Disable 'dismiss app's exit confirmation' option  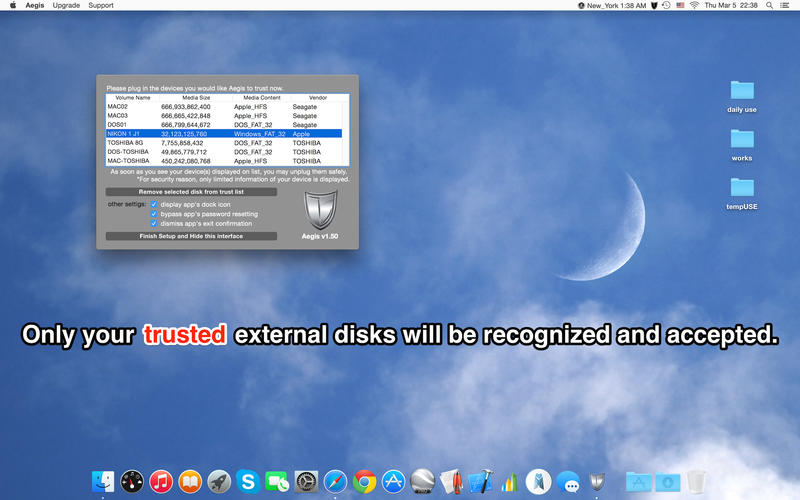pos(153,223)
